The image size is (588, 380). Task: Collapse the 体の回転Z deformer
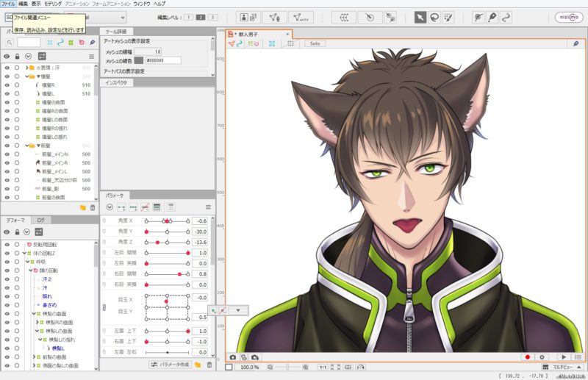[24, 253]
